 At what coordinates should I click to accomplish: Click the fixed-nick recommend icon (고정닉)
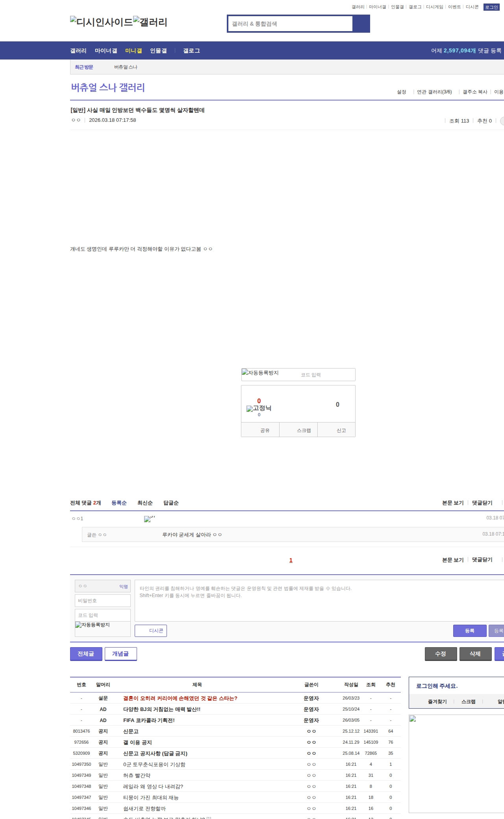pyautogui.click(x=259, y=408)
